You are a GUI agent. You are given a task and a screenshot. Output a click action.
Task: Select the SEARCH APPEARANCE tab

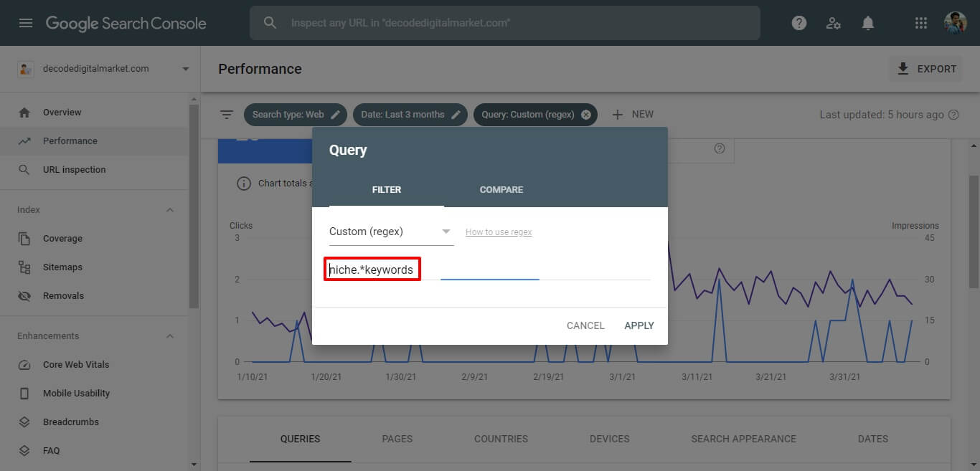(743, 439)
